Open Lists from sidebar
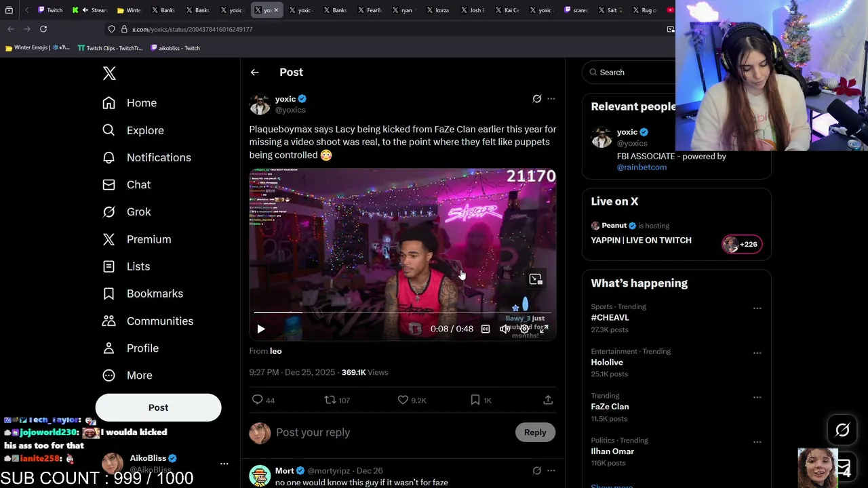Viewport: 868px width, 488px height. click(126, 266)
